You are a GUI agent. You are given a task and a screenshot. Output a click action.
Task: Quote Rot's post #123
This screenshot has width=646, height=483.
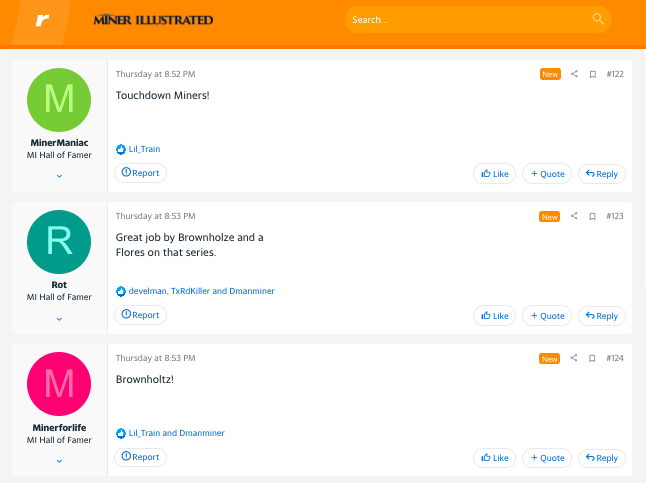click(547, 316)
